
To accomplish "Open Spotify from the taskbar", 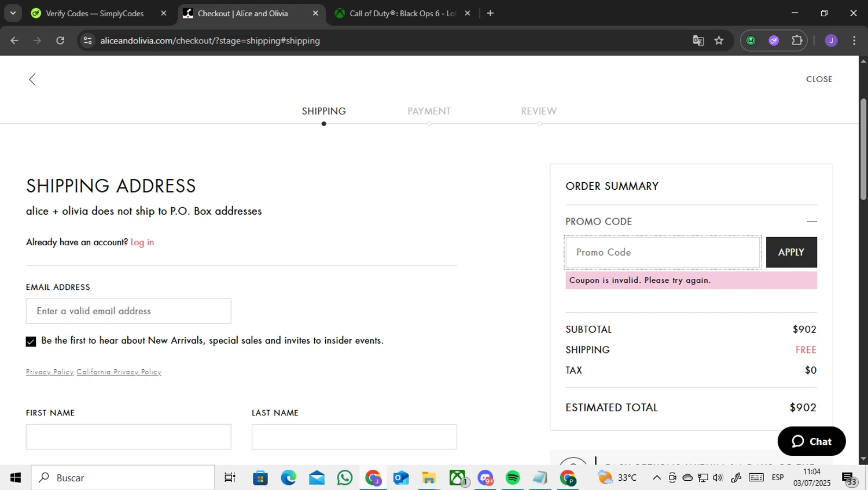I will click(513, 478).
